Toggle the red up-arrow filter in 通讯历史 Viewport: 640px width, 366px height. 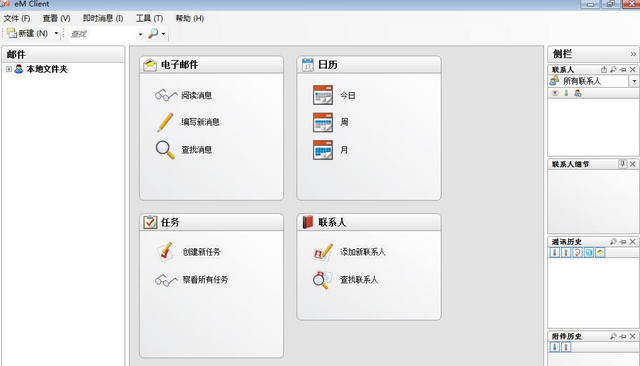pyautogui.click(x=566, y=253)
